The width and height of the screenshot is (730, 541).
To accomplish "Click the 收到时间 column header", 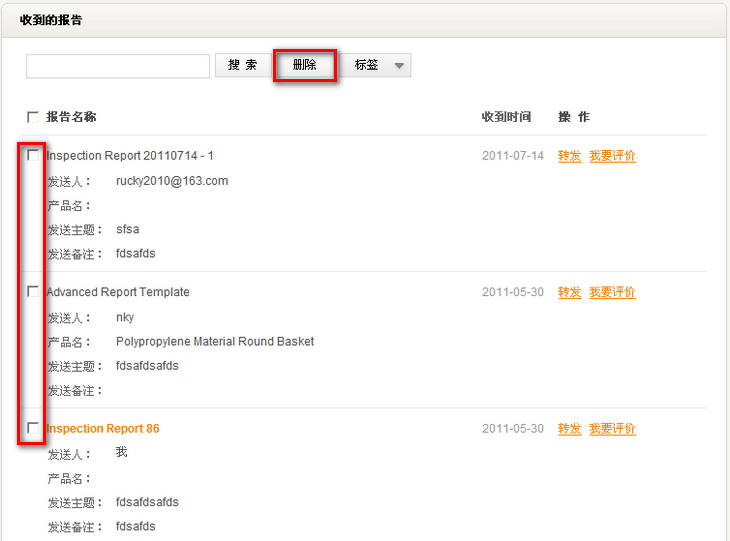I will (x=506, y=117).
